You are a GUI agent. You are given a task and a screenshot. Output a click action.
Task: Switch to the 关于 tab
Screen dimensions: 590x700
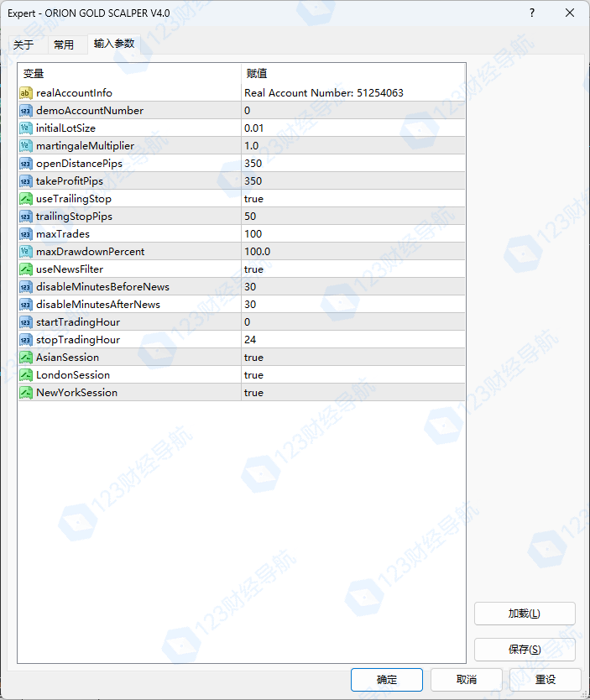click(x=23, y=44)
